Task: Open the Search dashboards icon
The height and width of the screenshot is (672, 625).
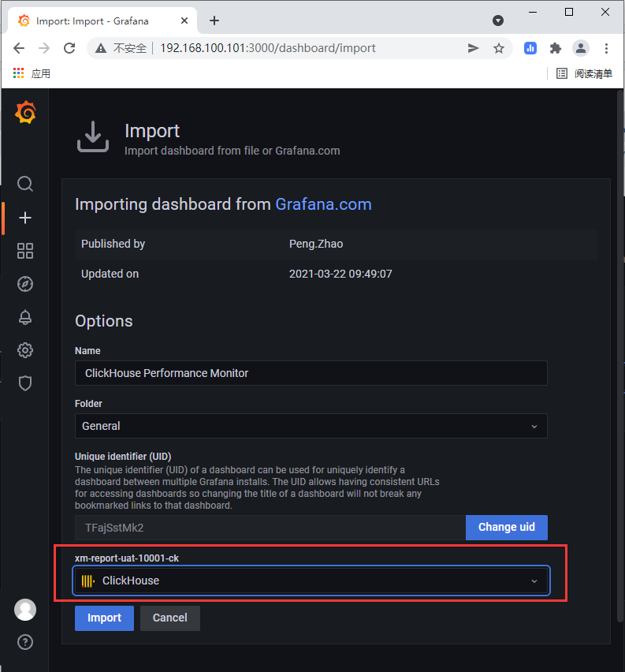Action: pos(25,184)
